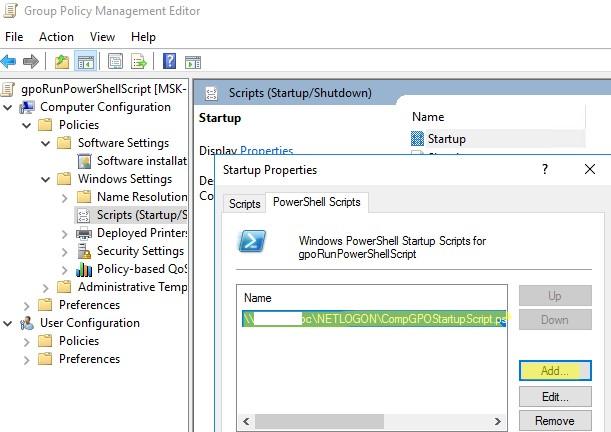The height and width of the screenshot is (432, 611).
Task: Toggle the Show/Hide Console Tree icon
Action: click(x=85, y=62)
